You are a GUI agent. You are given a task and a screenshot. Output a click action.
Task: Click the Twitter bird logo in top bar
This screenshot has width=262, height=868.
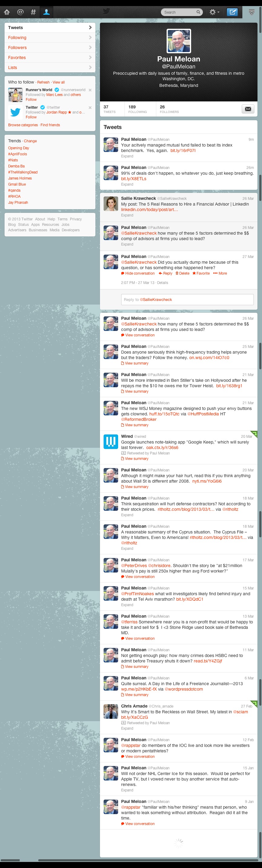[106, 12]
